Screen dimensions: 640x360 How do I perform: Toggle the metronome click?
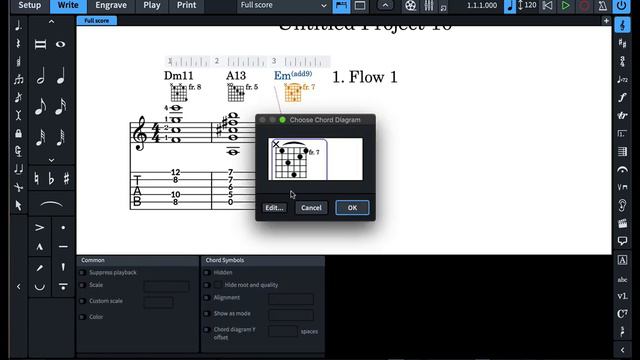click(x=602, y=6)
